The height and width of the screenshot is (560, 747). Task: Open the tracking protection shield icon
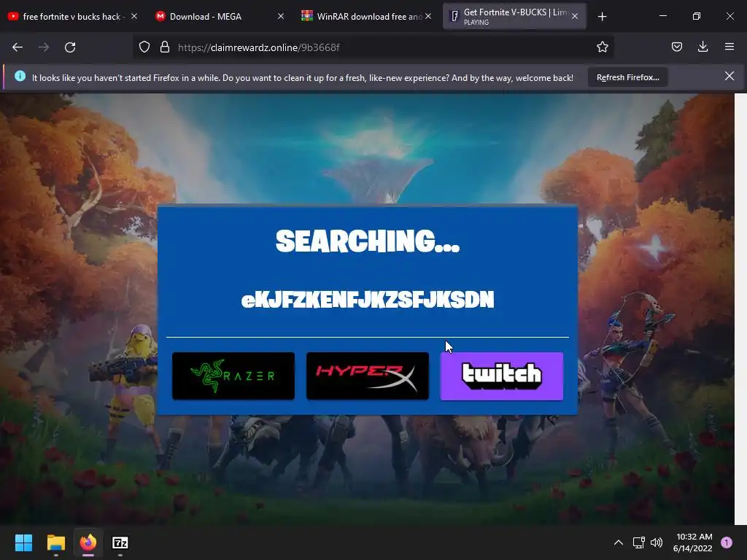click(144, 47)
